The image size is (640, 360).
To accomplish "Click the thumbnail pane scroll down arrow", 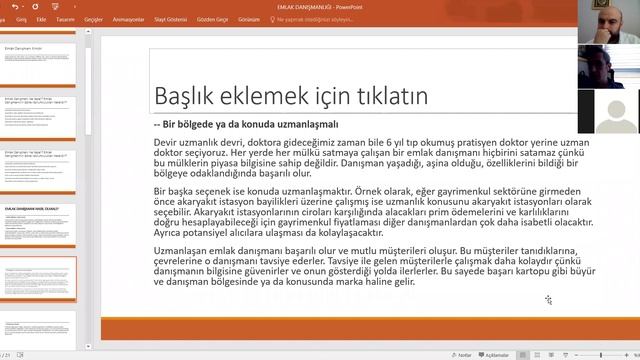I will point(89,347).
